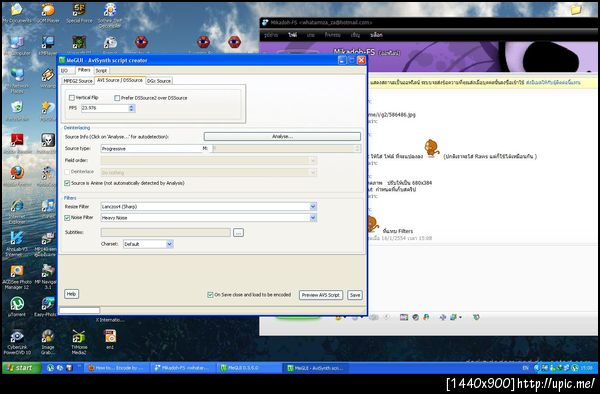Open the DGx Source tab
Image resolution: width=600 pixels, height=394 pixels.
click(159, 81)
